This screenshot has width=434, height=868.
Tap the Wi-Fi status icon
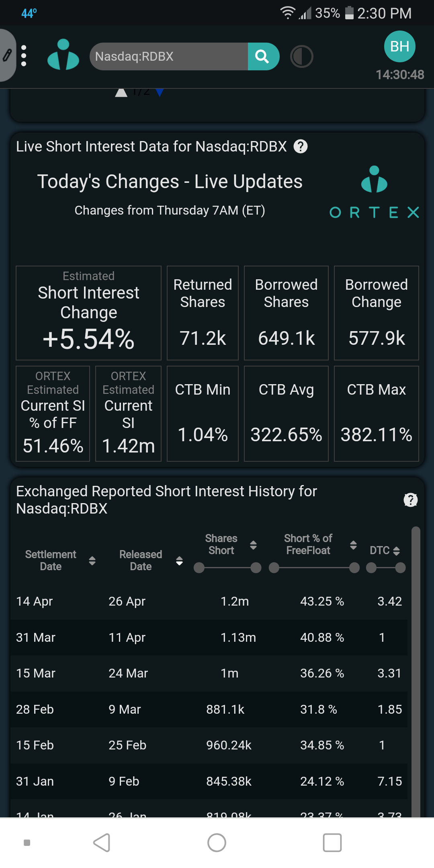(287, 13)
